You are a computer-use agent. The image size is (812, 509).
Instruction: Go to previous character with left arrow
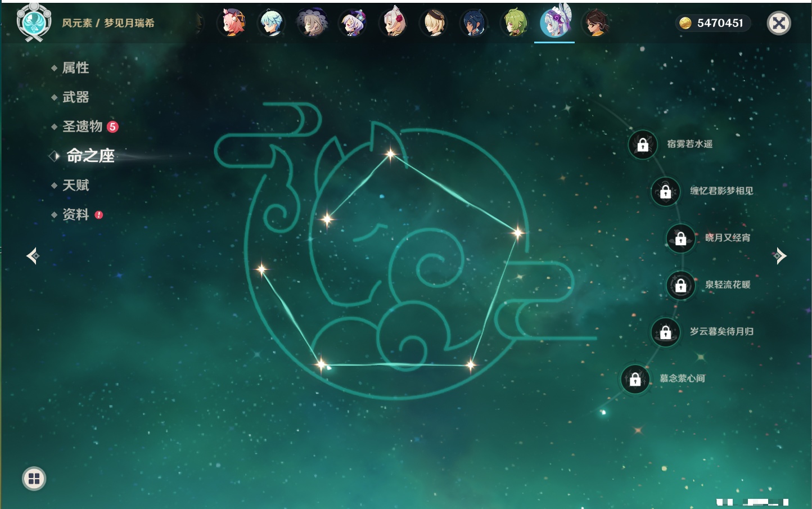[x=33, y=256]
